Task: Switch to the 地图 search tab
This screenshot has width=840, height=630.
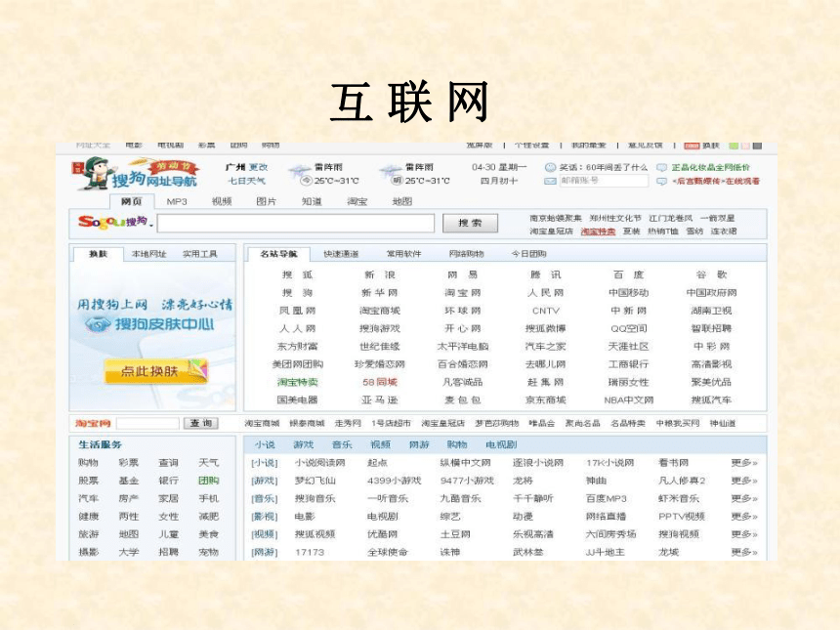Action: tap(402, 201)
